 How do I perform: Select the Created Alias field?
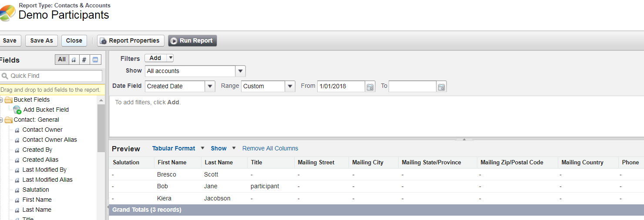tap(40, 160)
